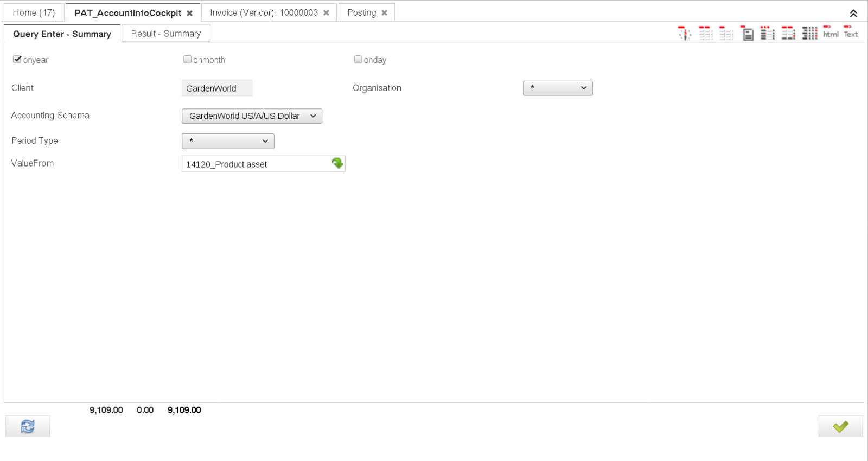Screen dimensions: 868x461
Task: Close the Posting tab
Action: pyautogui.click(x=384, y=12)
